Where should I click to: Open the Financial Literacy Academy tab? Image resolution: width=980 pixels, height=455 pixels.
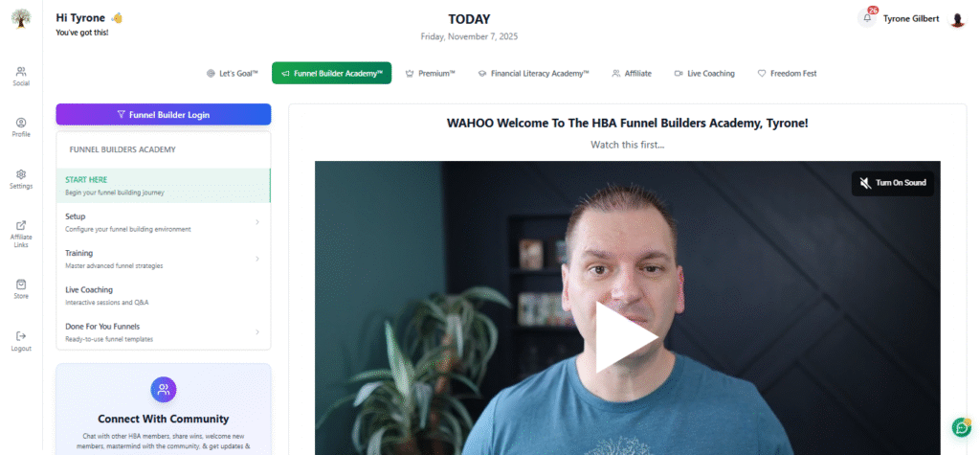pyautogui.click(x=533, y=73)
